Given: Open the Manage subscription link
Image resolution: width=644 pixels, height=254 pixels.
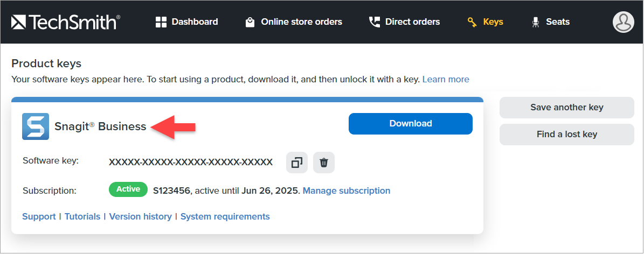Looking at the screenshot, I should coord(347,190).
